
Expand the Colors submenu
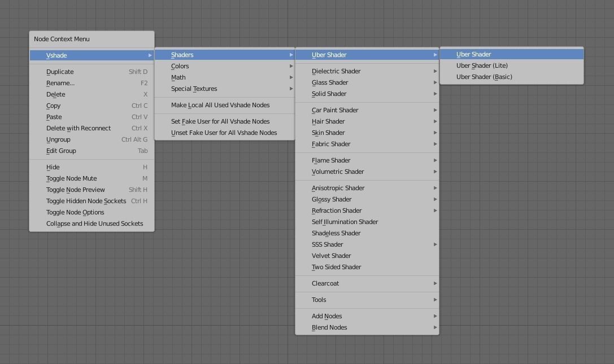click(x=180, y=66)
